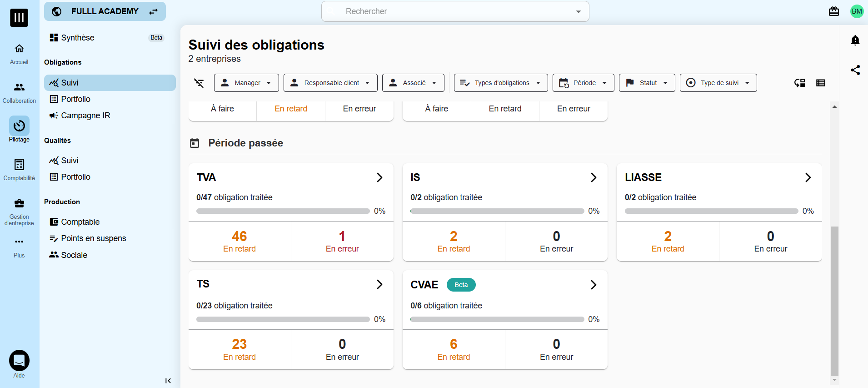Expand the Manager filter dropdown

246,83
